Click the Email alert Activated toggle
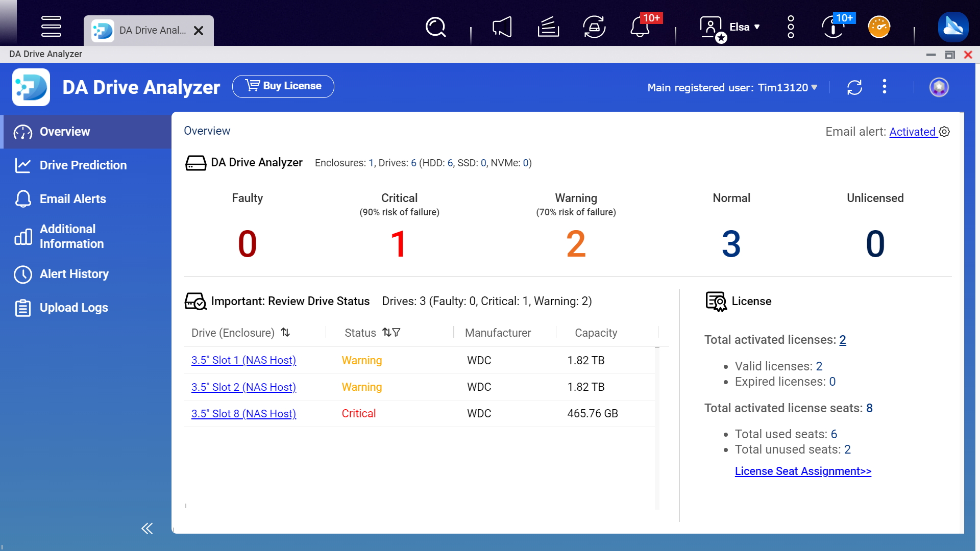Screen dimensions: 980x551 pyautogui.click(x=913, y=131)
